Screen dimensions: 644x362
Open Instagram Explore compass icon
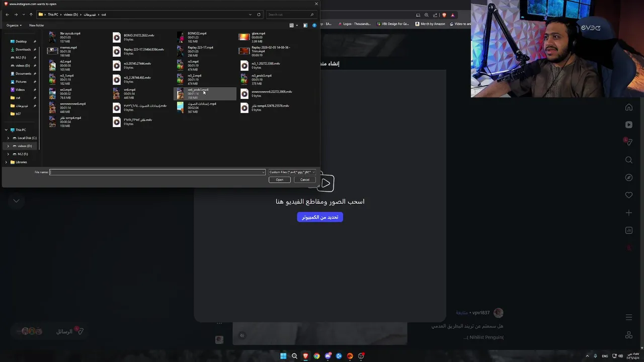coord(629,177)
